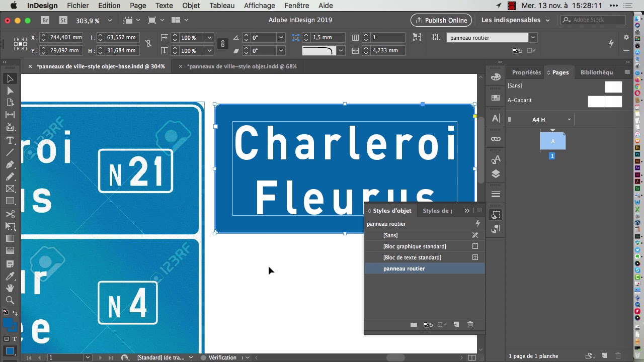Open corner shape options dropdown
644x362 pixels.
[x=341, y=50]
